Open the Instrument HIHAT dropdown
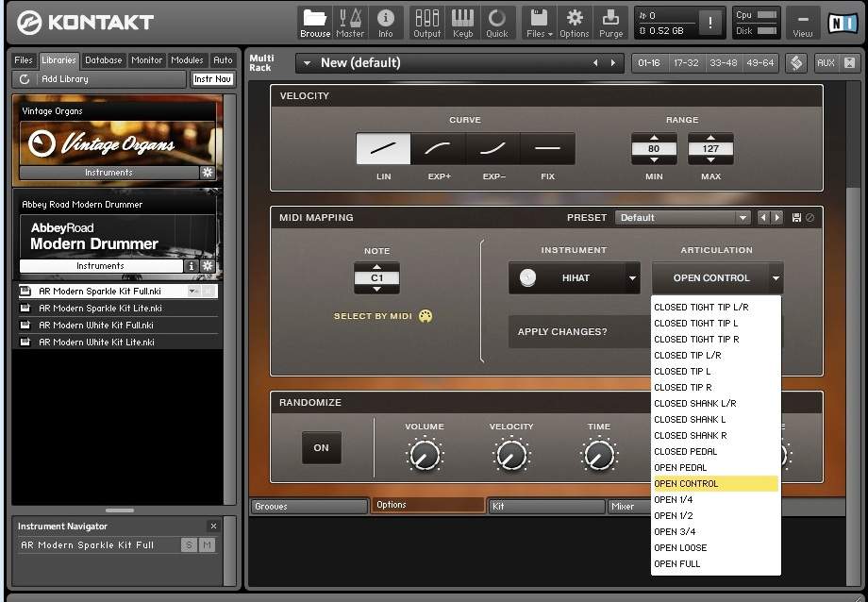Viewport: 868px width, 602px height. coord(632,278)
